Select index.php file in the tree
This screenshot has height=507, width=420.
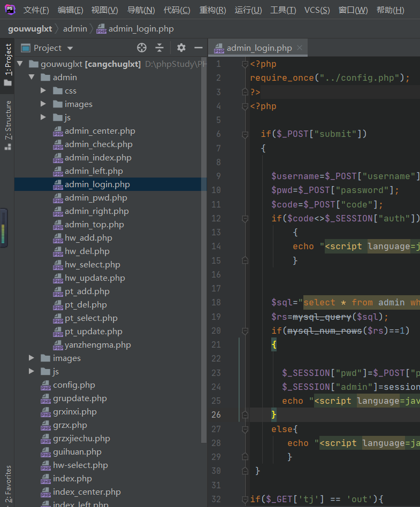[x=72, y=479]
